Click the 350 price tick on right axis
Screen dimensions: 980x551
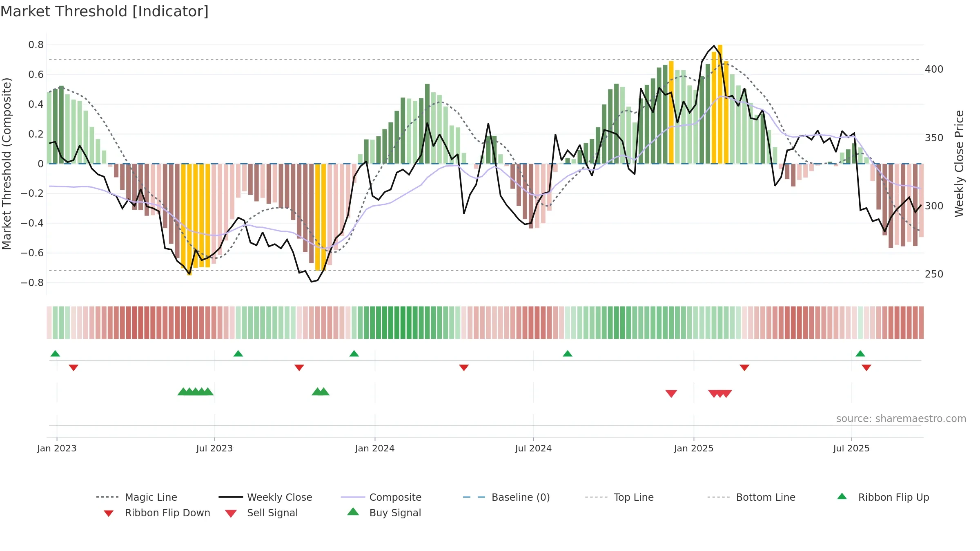tap(934, 138)
